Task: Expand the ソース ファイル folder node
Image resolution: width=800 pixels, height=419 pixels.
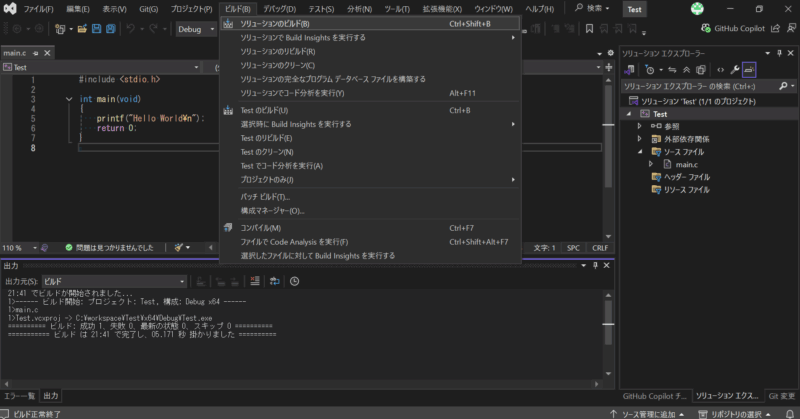Action: click(x=640, y=151)
